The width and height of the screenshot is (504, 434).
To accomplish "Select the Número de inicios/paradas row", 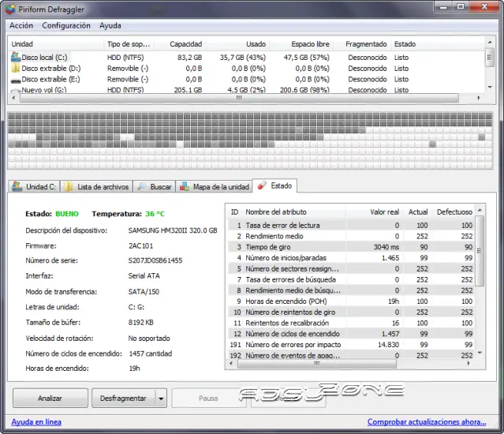I will pyautogui.click(x=351, y=258).
